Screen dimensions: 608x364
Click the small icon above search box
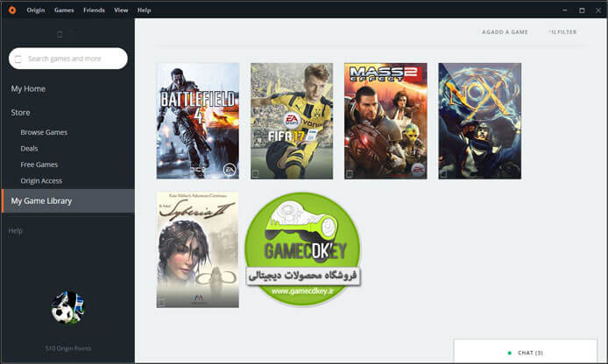coord(60,34)
